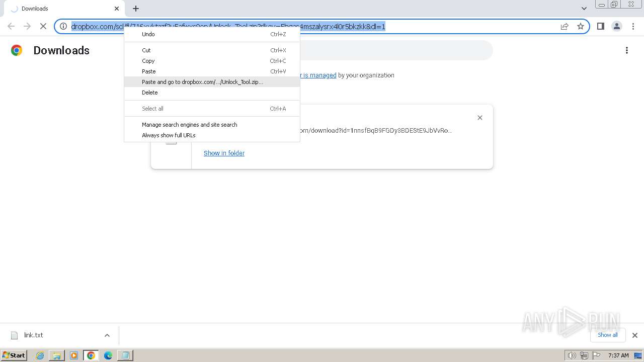Open Microsoft Edge from the taskbar
The height and width of the screenshot is (362, 644).
point(108,355)
